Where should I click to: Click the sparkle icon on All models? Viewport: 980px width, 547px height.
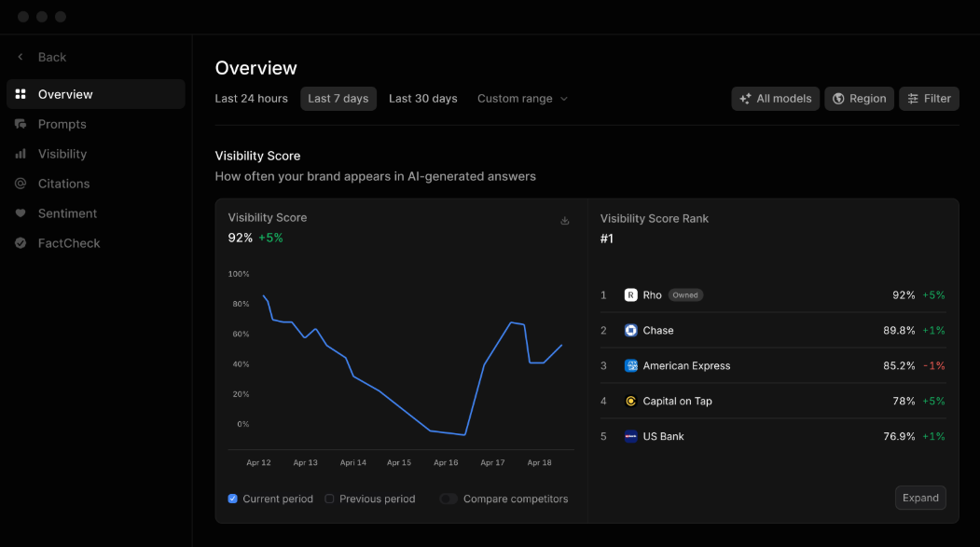click(x=745, y=99)
